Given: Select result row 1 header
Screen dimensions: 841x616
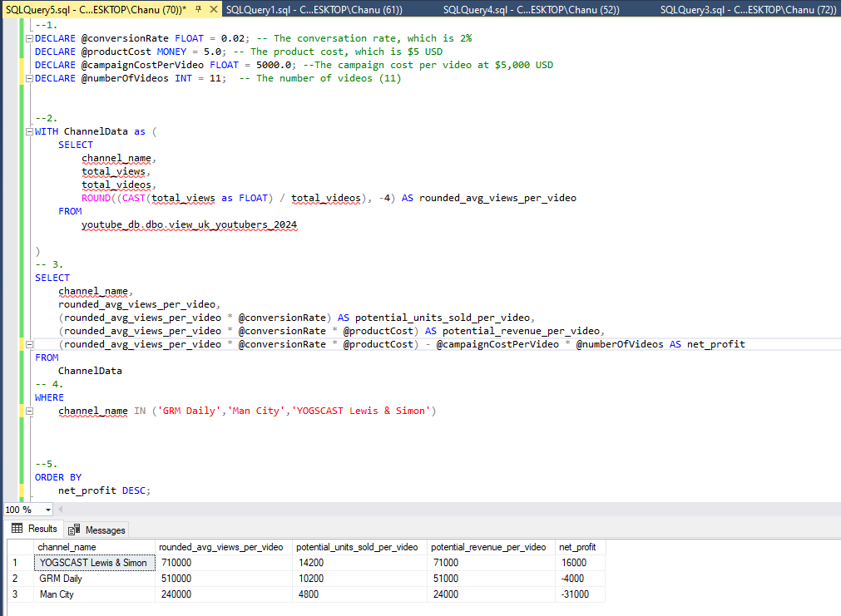Looking at the screenshot, I should click(x=21, y=563).
